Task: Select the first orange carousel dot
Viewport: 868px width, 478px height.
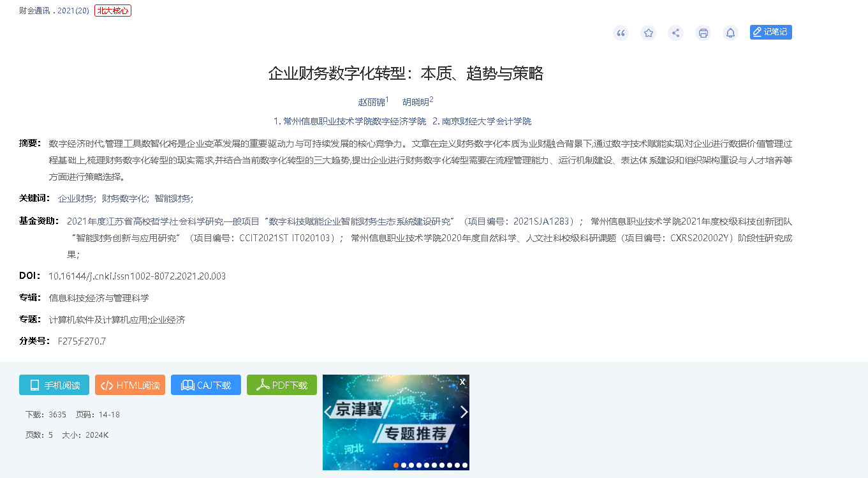Action: click(396, 465)
